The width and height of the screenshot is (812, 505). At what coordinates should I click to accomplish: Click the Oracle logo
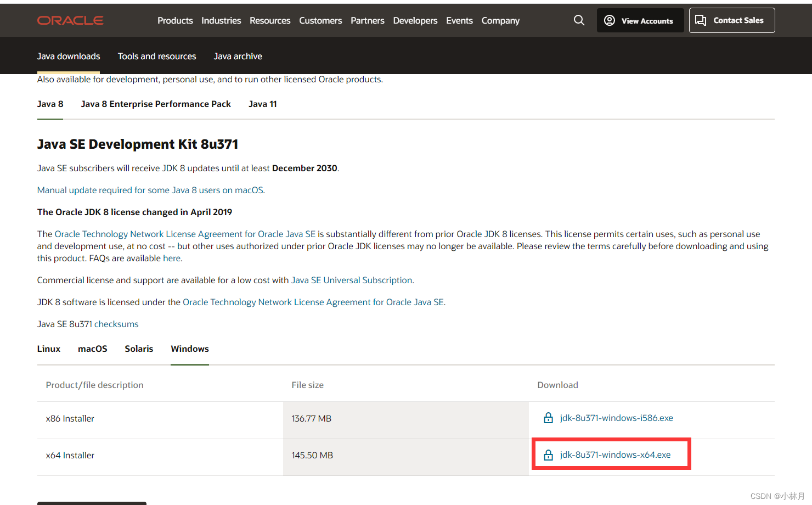70,20
